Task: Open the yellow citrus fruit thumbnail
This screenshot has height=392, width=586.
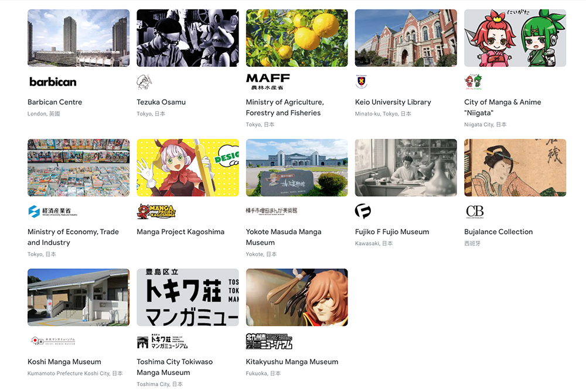Action: pyautogui.click(x=297, y=38)
